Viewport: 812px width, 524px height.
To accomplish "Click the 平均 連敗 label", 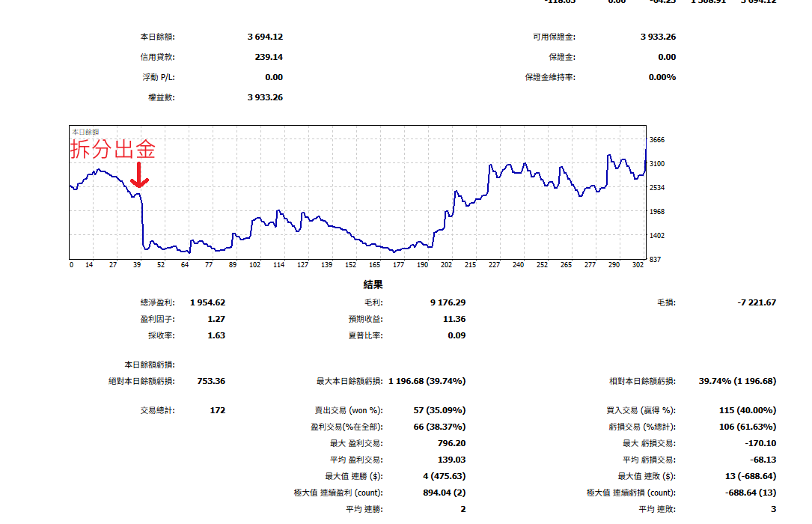I will tap(657, 510).
